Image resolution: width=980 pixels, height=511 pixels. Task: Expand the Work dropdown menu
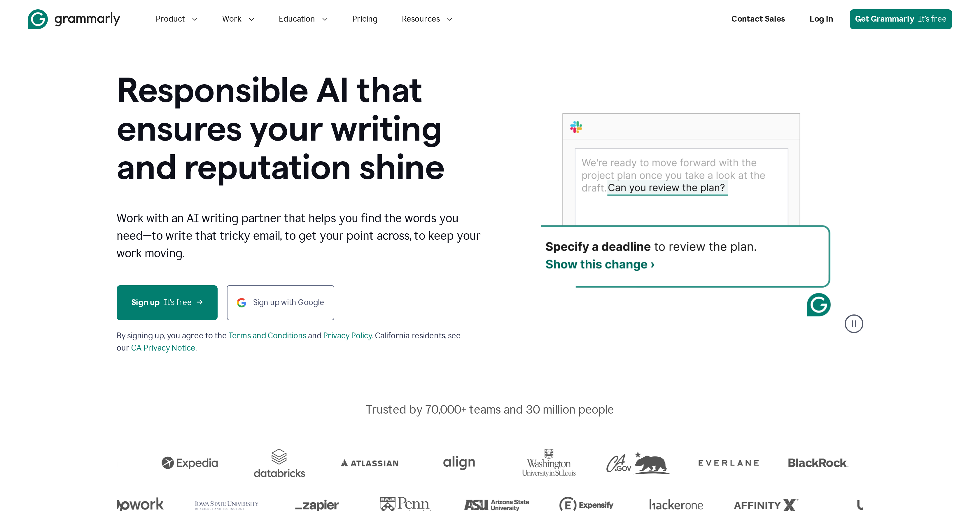(237, 19)
